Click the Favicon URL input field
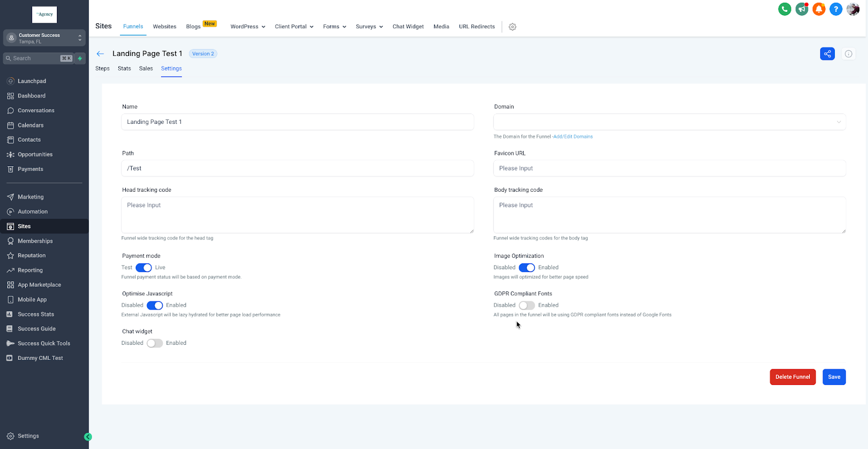 tap(669, 168)
